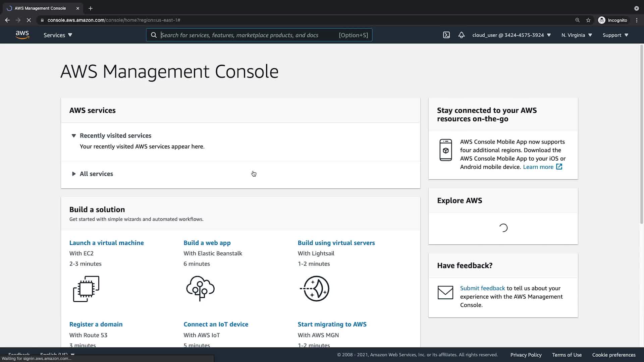The width and height of the screenshot is (644, 362).
Task: Open the cloud_user account dropdown
Action: (x=511, y=35)
